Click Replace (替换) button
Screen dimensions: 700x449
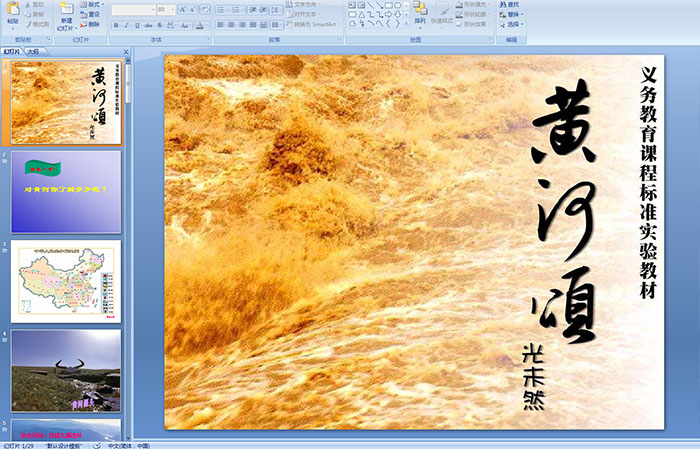tap(512, 14)
